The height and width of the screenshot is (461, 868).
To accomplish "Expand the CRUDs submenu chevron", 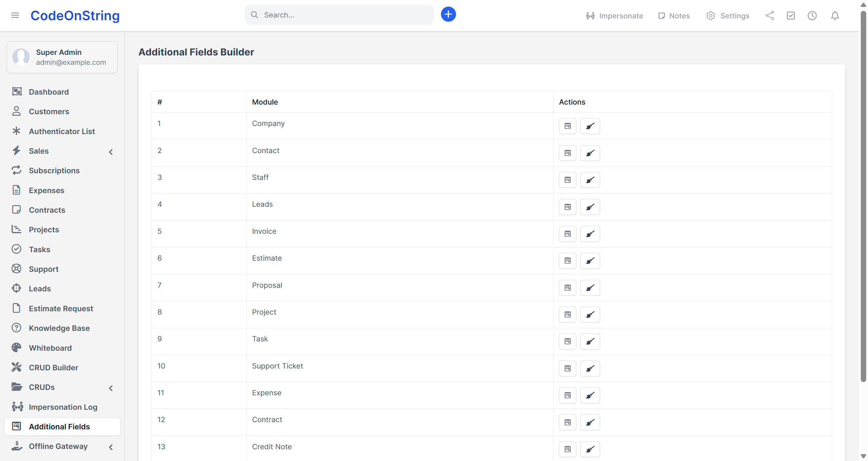I will (111, 388).
